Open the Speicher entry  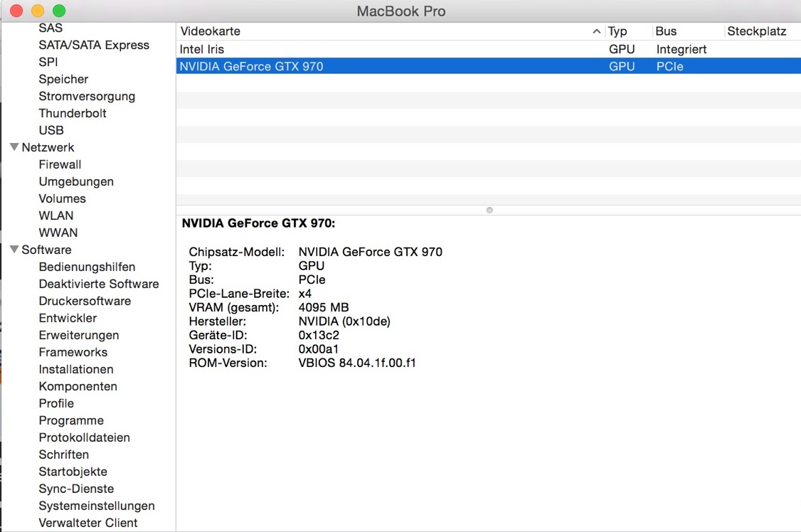click(x=63, y=79)
